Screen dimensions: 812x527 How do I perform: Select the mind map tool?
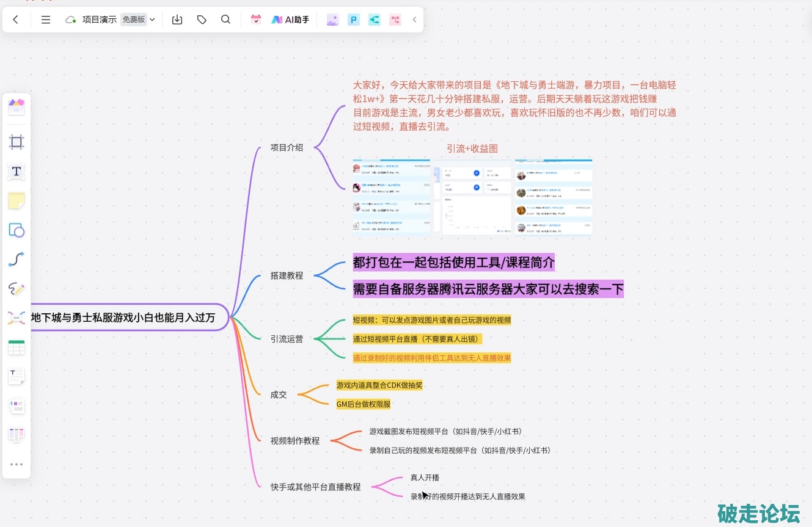point(16,318)
